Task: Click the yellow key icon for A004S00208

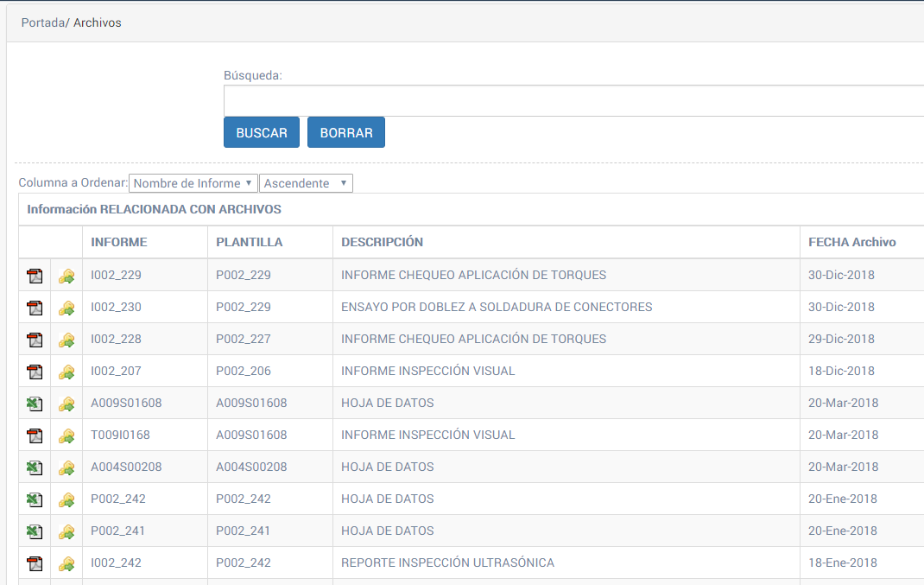Action: [x=66, y=467]
